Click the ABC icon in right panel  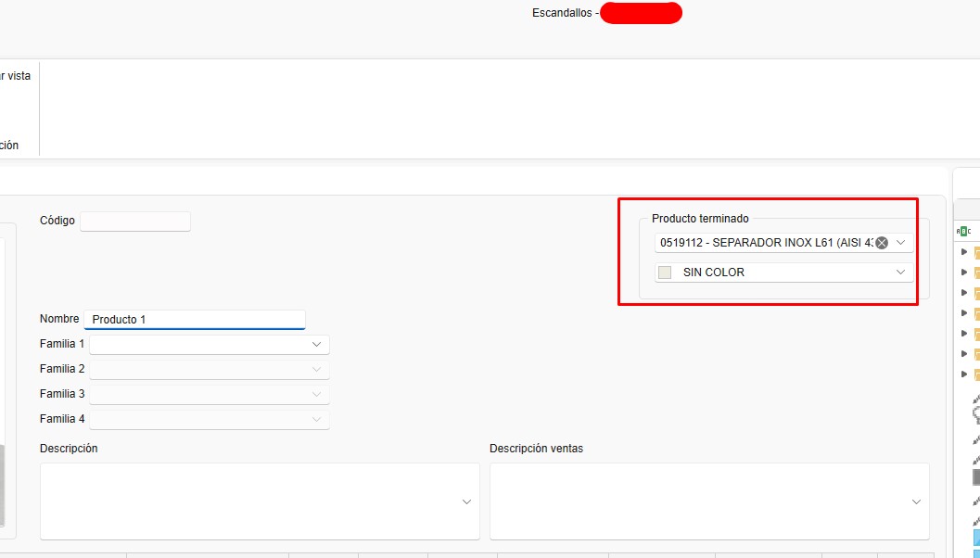click(x=963, y=231)
